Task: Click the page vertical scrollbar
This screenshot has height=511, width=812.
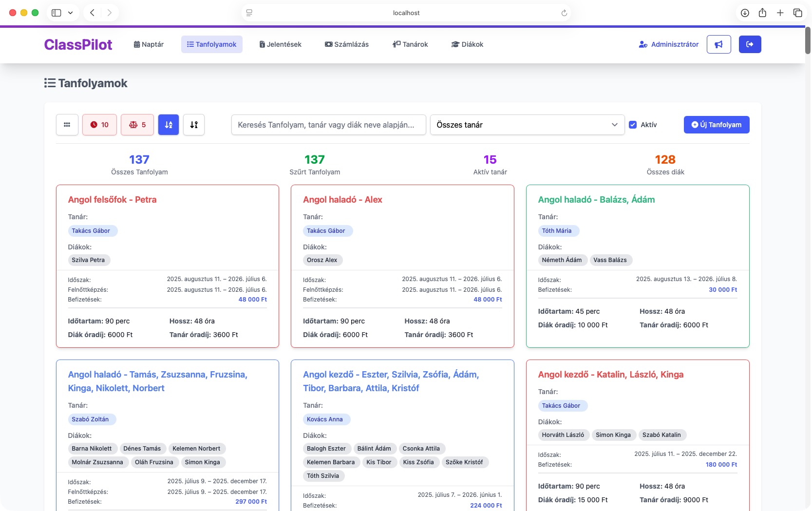Action: pyautogui.click(x=807, y=41)
